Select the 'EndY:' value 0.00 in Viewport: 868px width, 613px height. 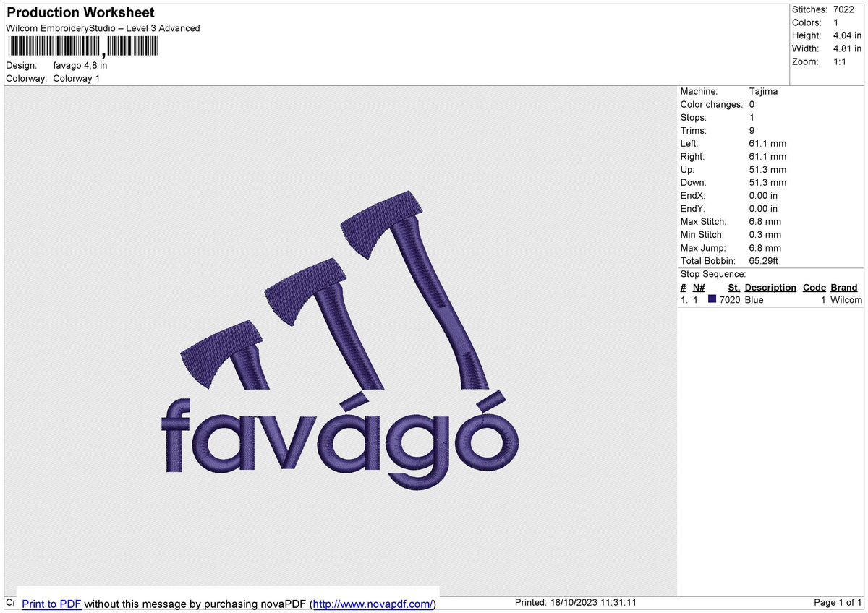[x=764, y=208]
